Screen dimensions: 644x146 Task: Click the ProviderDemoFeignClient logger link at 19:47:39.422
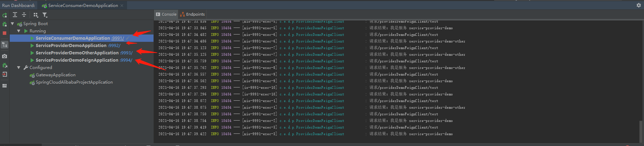312,134
